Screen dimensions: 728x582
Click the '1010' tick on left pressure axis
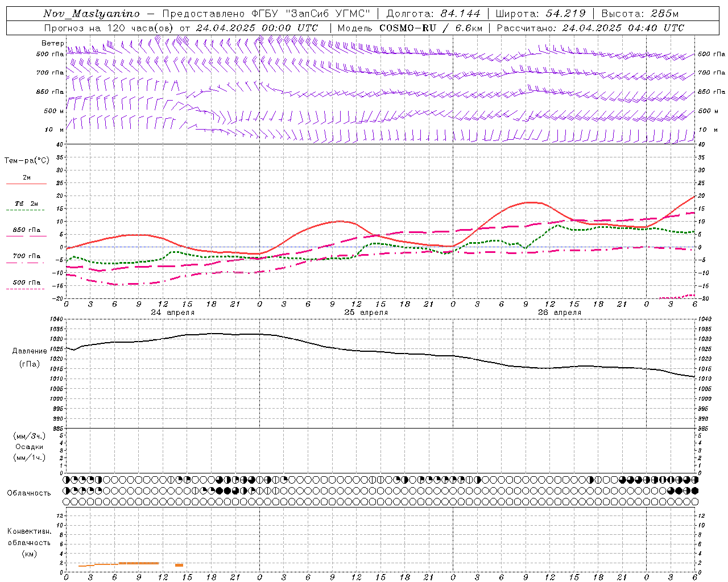tap(56, 379)
